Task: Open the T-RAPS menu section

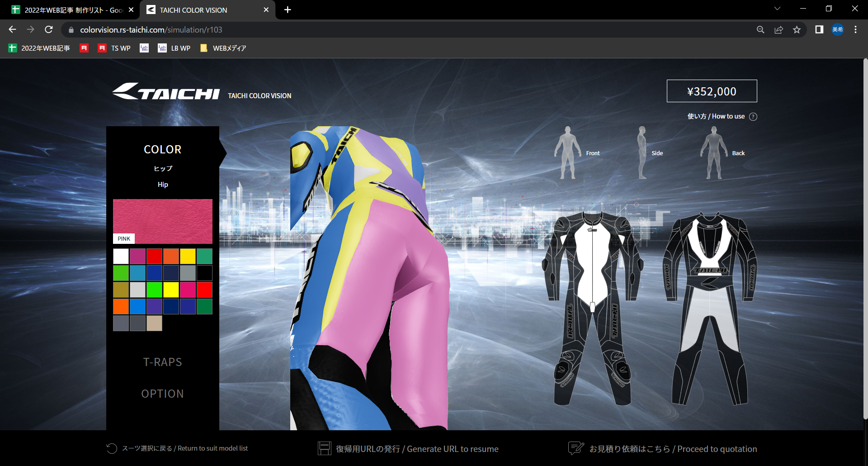Action: point(163,362)
